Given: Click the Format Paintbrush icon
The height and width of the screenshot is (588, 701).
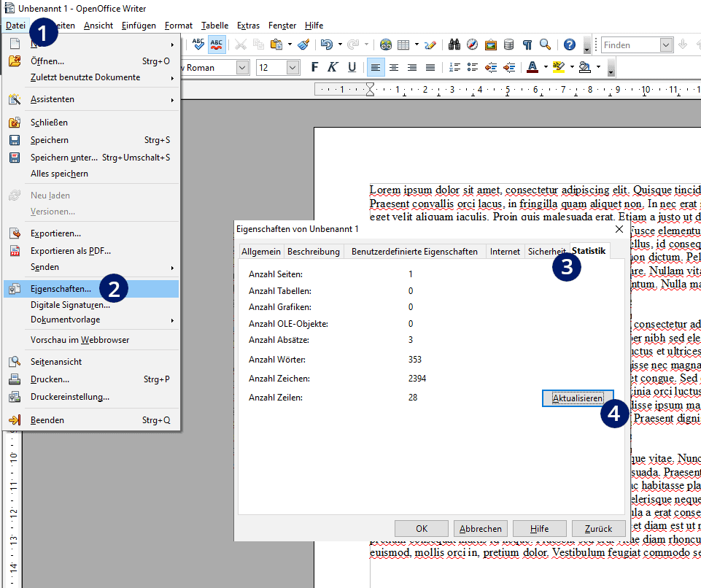Looking at the screenshot, I should pyautogui.click(x=303, y=45).
